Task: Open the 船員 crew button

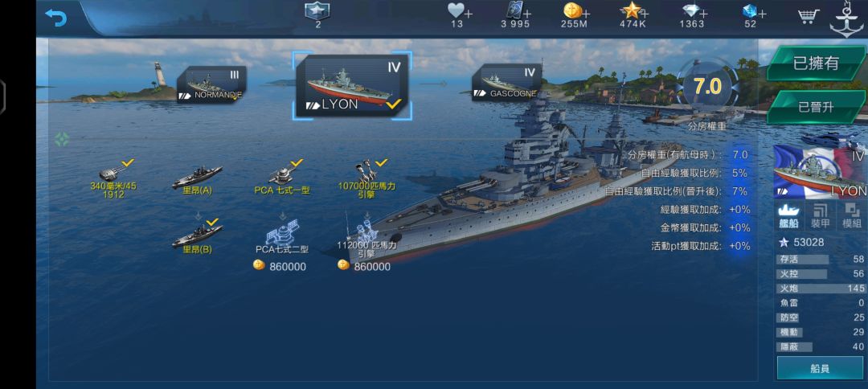Action: (x=819, y=369)
